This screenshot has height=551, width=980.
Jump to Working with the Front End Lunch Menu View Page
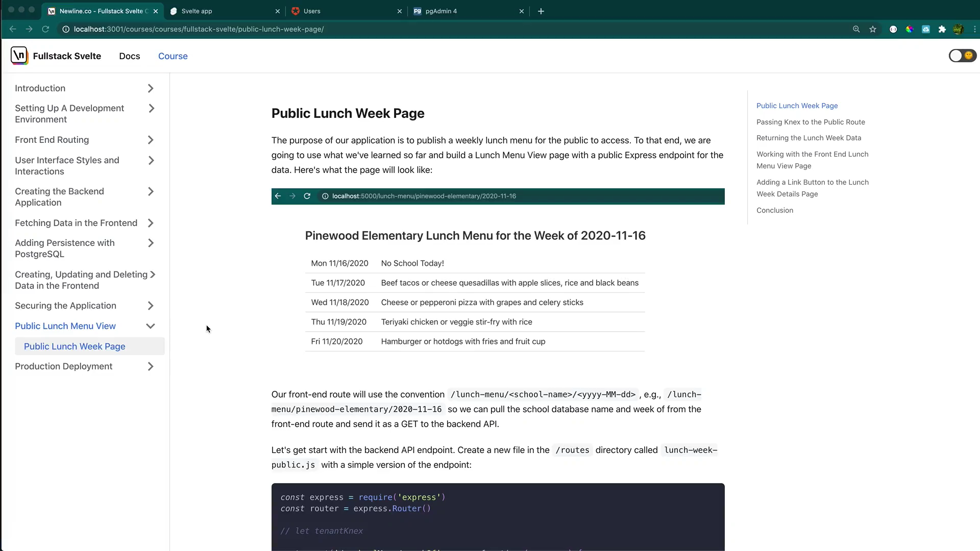tap(813, 160)
